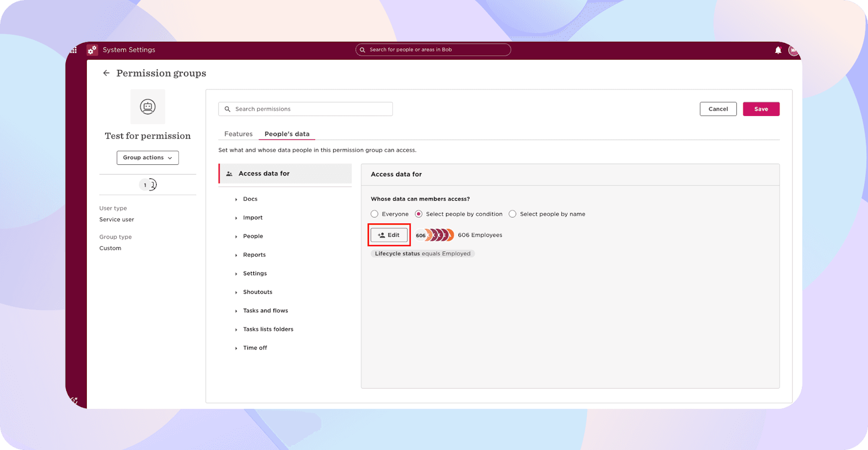868x450 pixels.
Task: Choose Select people by name option
Action: coord(513,214)
